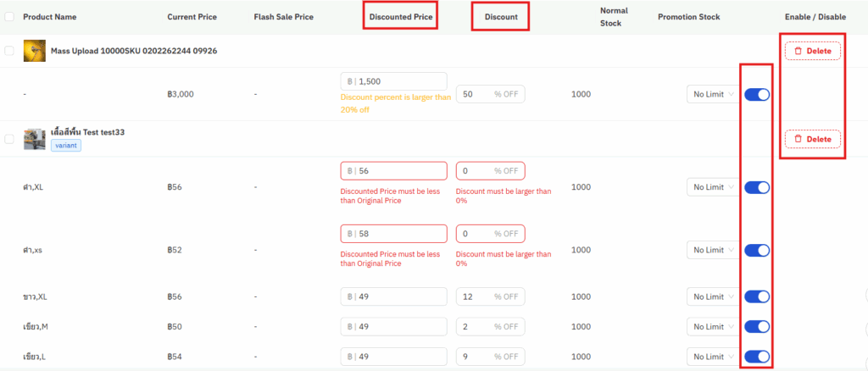Viewport: 868px width, 371px height.
Task: Check the Mass Upload 10000SKU product checkbox
Action: pyautogui.click(x=9, y=51)
